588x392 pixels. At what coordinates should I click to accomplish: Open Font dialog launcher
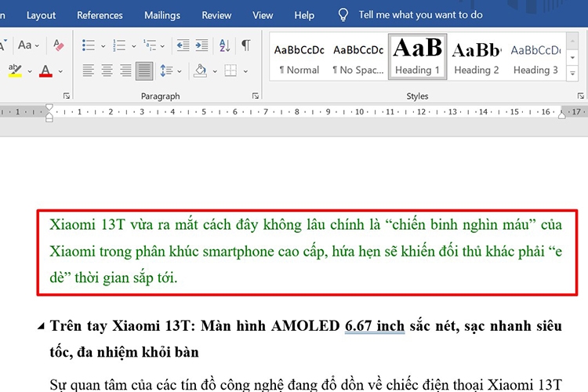pyautogui.click(x=67, y=96)
